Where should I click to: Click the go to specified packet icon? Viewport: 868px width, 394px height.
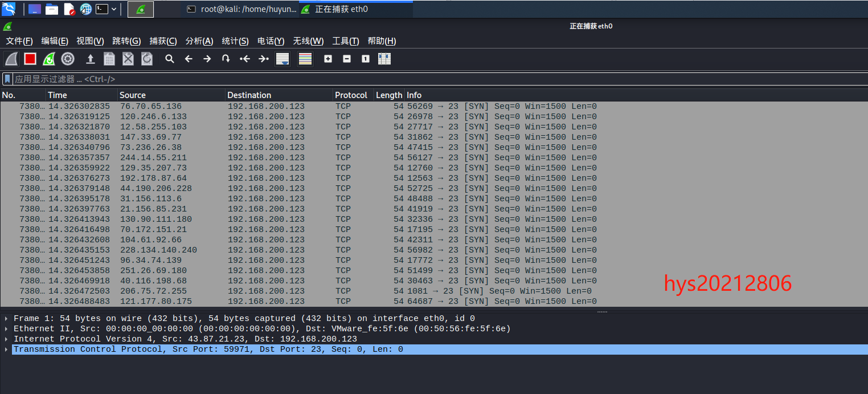226,59
